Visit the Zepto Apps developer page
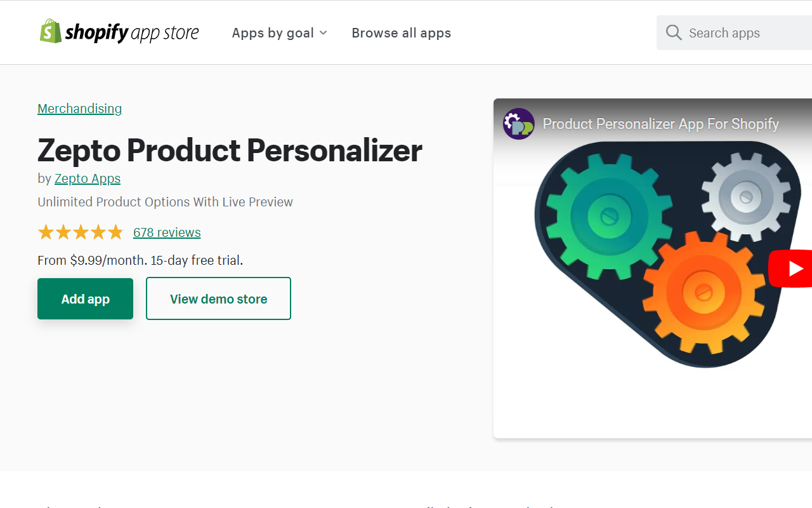 (x=87, y=178)
